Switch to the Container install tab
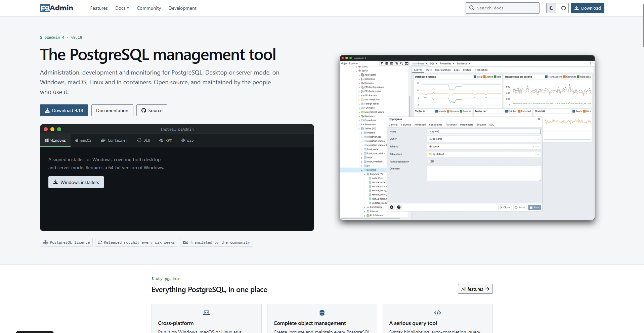644x333 pixels. pyautogui.click(x=114, y=140)
